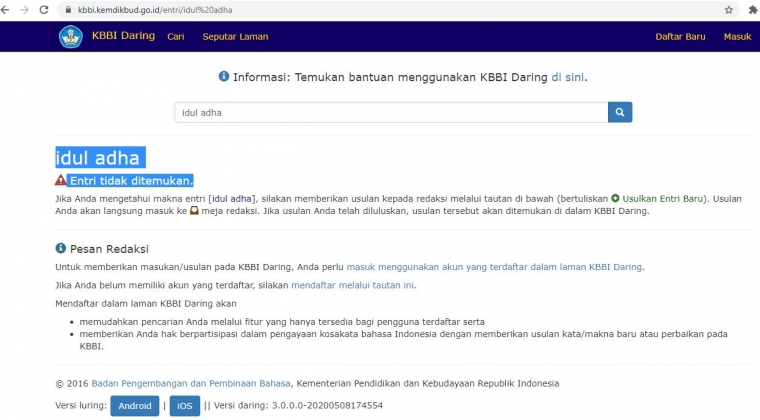Click the 'Entri tidak ditemukan.' message
The width and height of the screenshot is (760, 420).
130,181
